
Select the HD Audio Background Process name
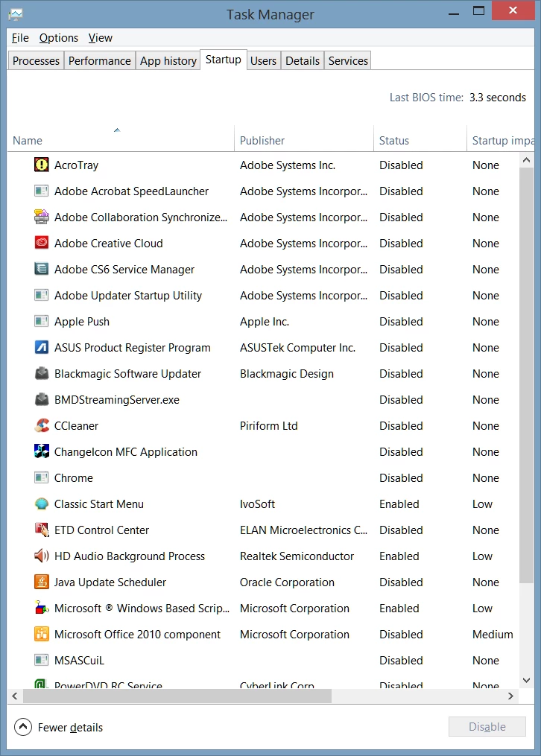point(129,556)
